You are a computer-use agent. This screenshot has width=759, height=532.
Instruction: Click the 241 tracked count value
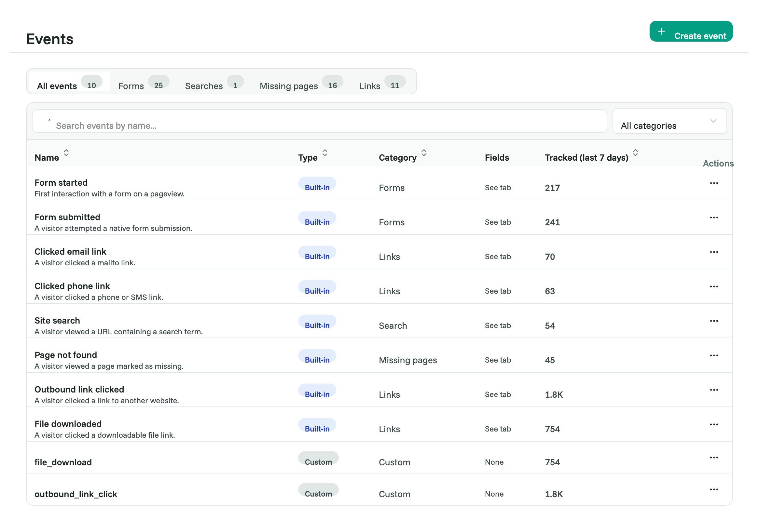coord(552,222)
